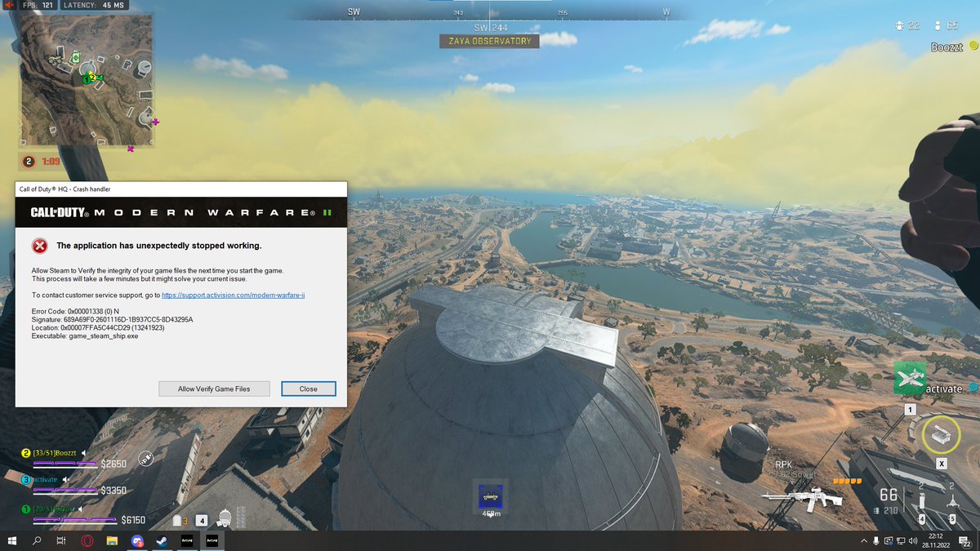Click the crash handler window title bar
This screenshot has width=980, height=551.
(x=181, y=189)
